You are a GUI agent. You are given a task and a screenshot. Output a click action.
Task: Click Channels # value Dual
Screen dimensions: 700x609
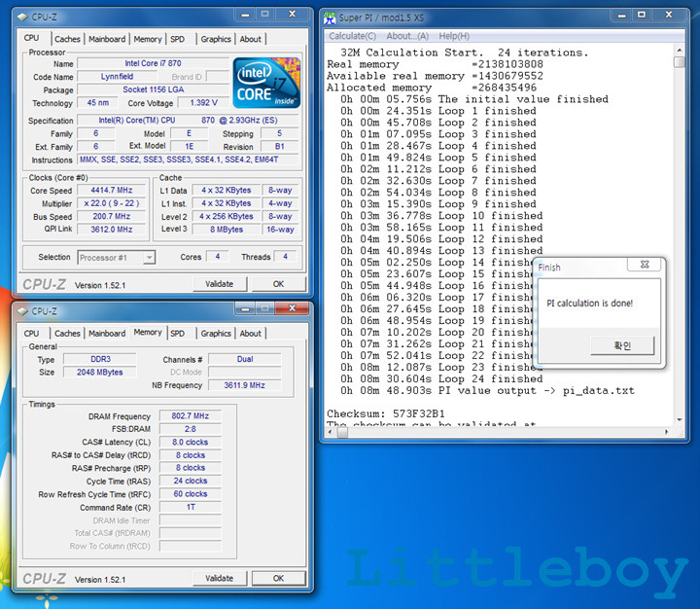pos(245,359)
